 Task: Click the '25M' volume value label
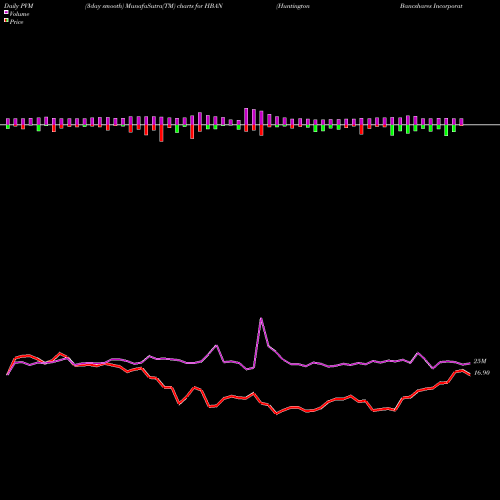[x=480, y=361]
